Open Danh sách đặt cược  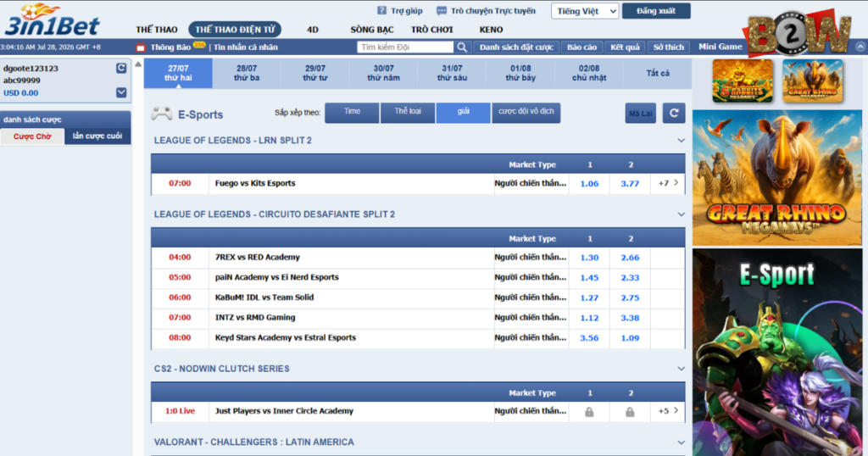[516, 47]
